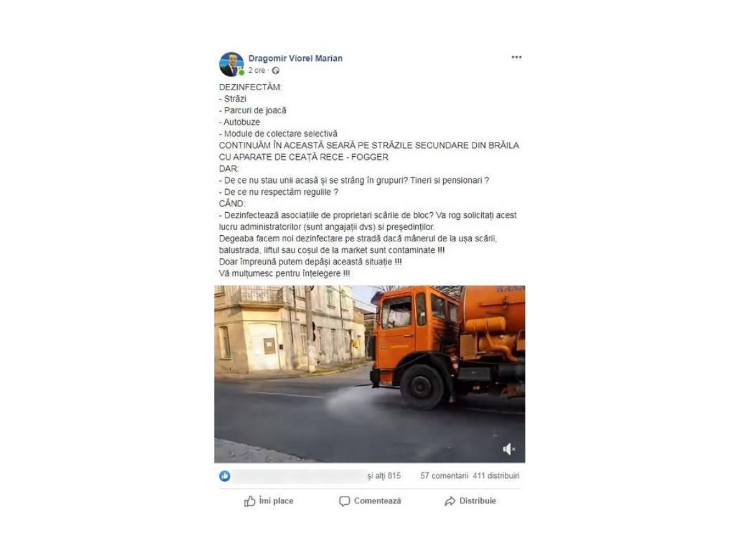Click the green online status dot
The width and height of the screenshot is (747, 560).
click(241, 73)
